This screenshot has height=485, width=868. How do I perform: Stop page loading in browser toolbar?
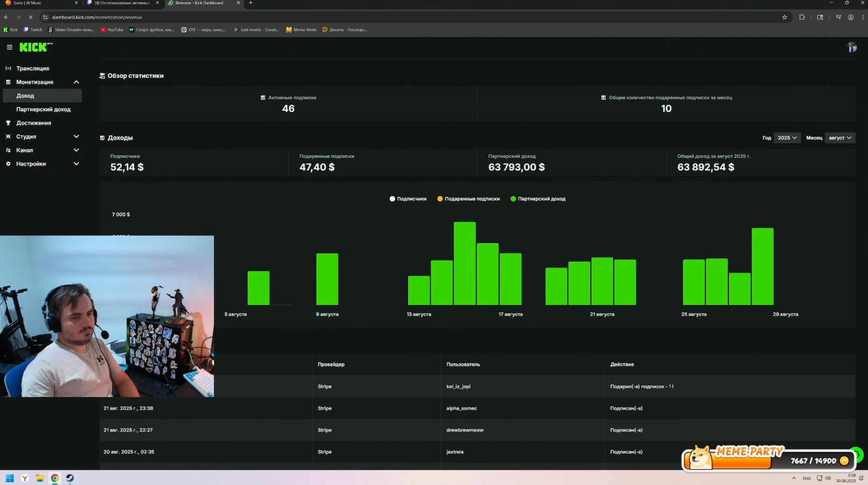pos(30,17)
